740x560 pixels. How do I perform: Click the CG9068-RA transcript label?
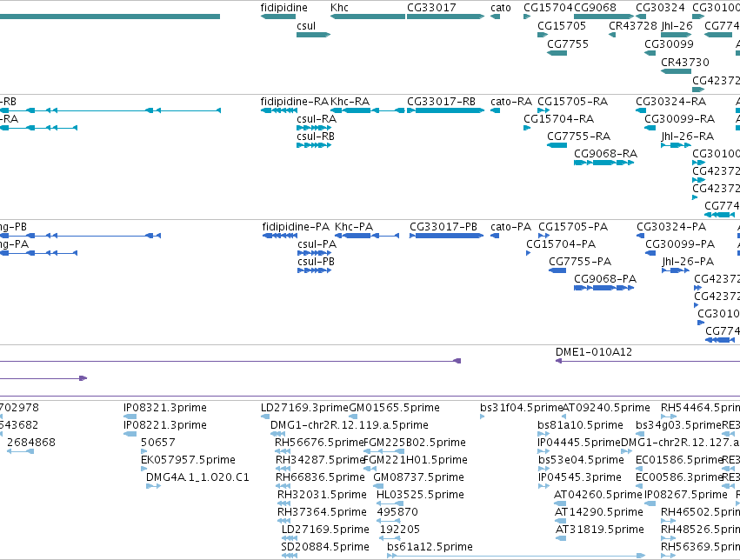pos(605,154)
